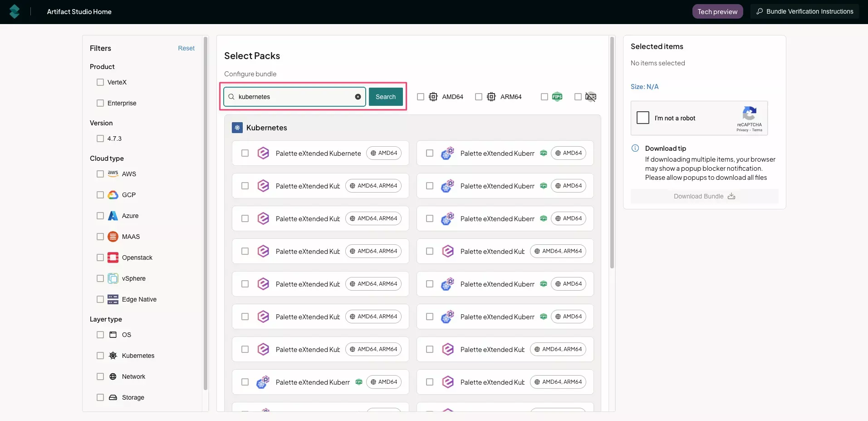
Task: Click the clear icon inside the search field
Action: click(358, 96)
